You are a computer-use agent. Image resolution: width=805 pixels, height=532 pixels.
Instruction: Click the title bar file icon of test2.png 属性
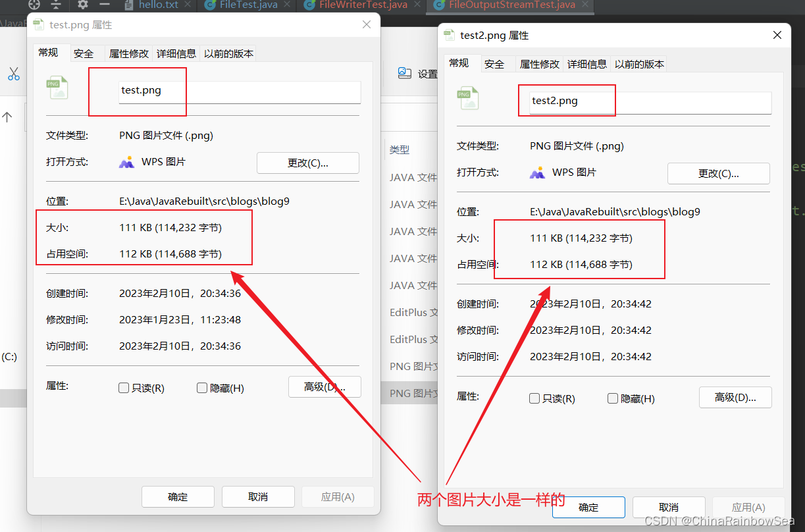[450, 35]
